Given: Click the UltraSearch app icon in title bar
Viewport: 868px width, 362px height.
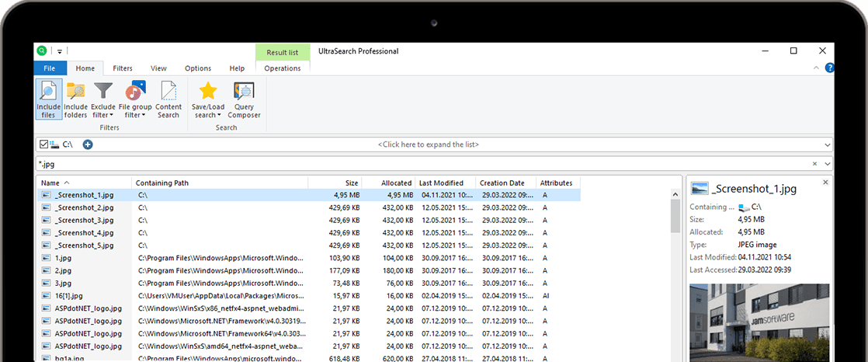Looking at the screenshot, I should [42, 51].
